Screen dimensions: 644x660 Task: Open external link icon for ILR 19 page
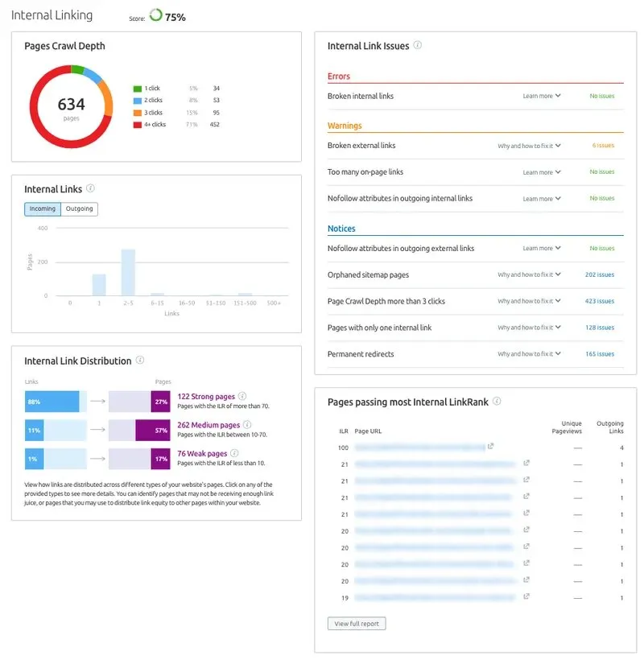point(526,596)
